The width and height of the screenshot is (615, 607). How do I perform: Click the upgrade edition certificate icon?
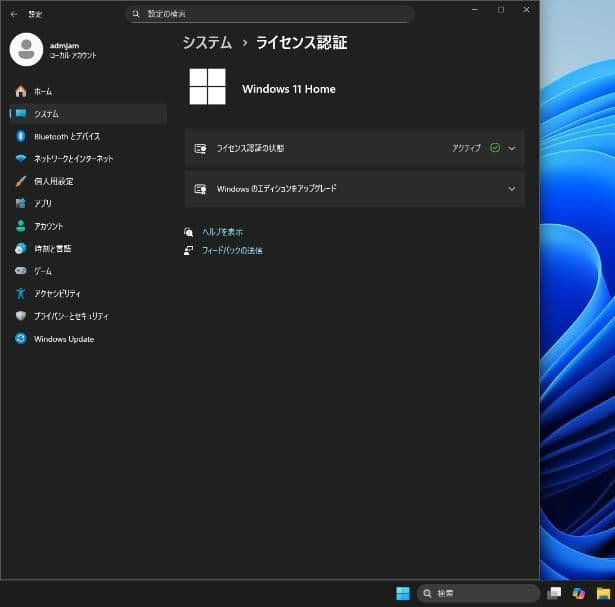[x=200, y=189]
